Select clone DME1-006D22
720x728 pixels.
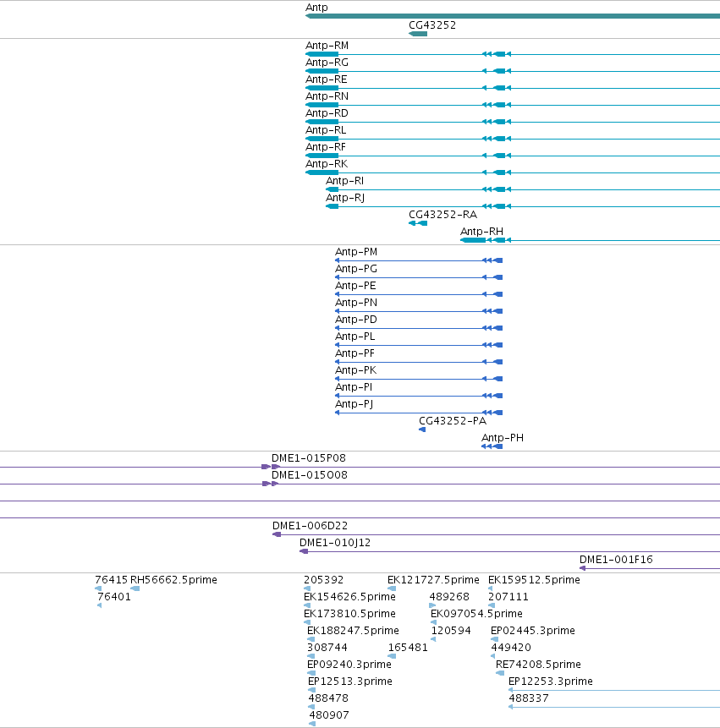pos(310,526)
